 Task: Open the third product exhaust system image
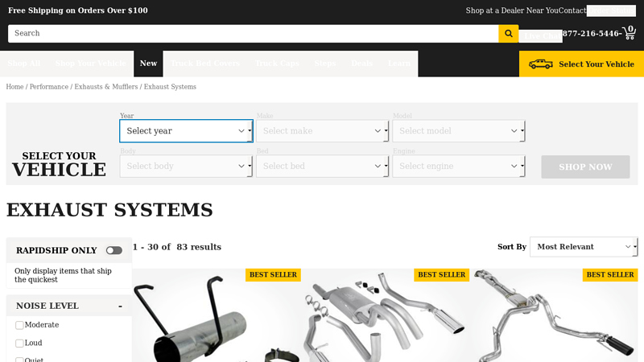click(x=554, y=315)
